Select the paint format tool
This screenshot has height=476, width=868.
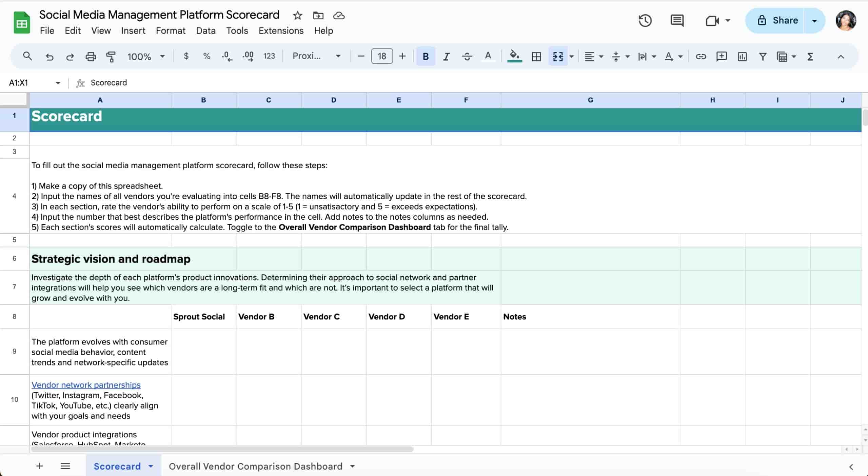tap(111, 56)
